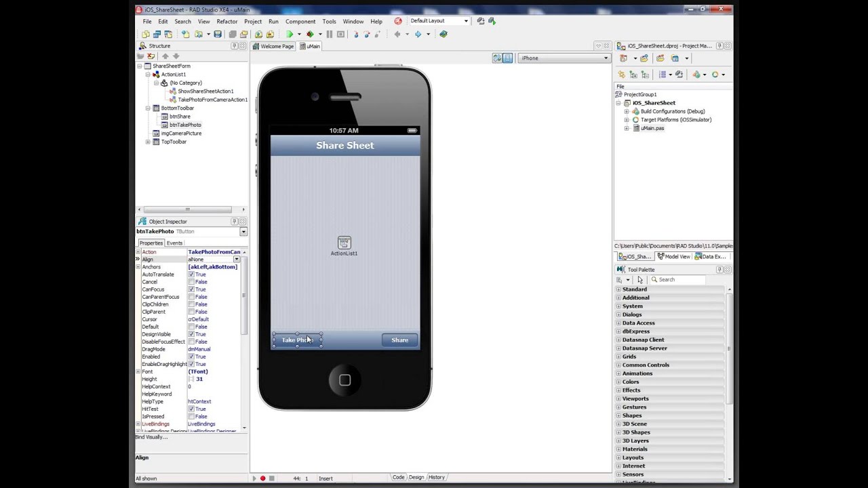The height and width of the screenshot is (488, 868).
Task: Toggle the Cancel property checkbox
Action: tap(191, 282)
